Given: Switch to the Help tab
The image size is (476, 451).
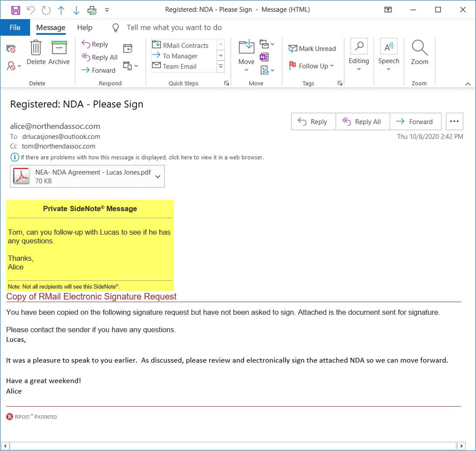Looking at the screenshot, I should [85, 27].
